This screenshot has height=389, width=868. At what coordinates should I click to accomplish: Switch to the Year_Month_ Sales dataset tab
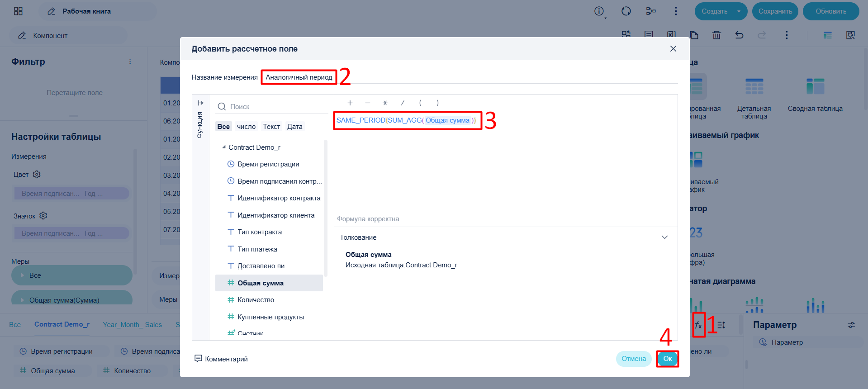point(132,324)
